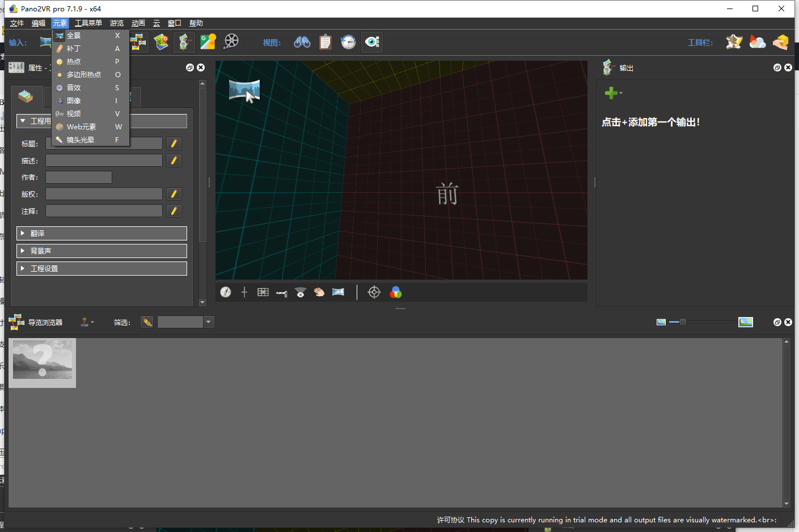Choose Web元素 menu entry
Image resolution: width=799 pixels, height=532 pixels.
[90, 127]
